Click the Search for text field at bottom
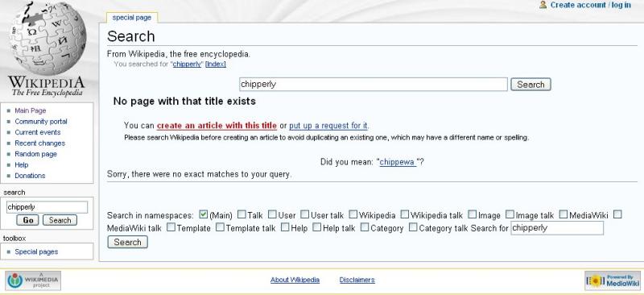Image resolution: width=644 pixels, height=295 pixels. (x=557, y=228)
